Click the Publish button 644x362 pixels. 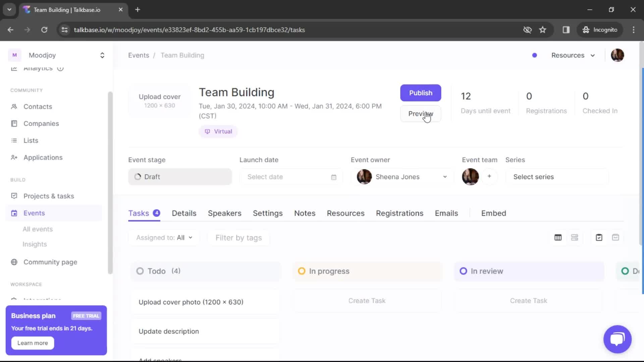tap(421, 93)
